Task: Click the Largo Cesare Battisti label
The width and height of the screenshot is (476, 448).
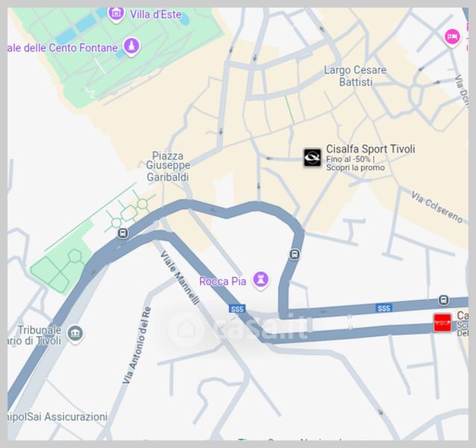Action: 355,76
